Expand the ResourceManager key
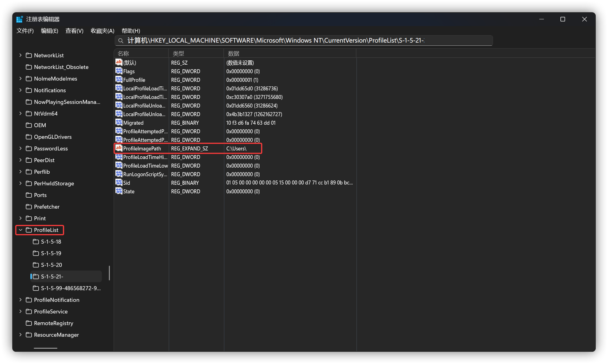Screen dimensions: 608x364 click(x=21, y=335)
